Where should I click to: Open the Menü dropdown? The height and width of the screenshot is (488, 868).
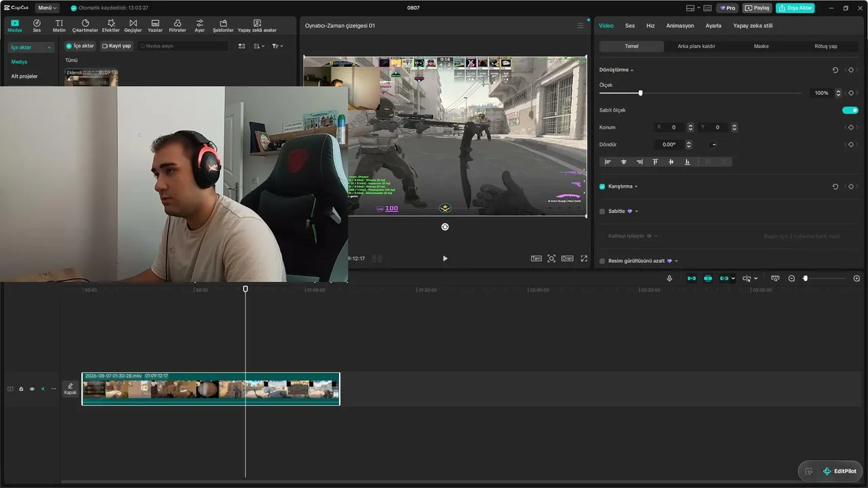47,8
